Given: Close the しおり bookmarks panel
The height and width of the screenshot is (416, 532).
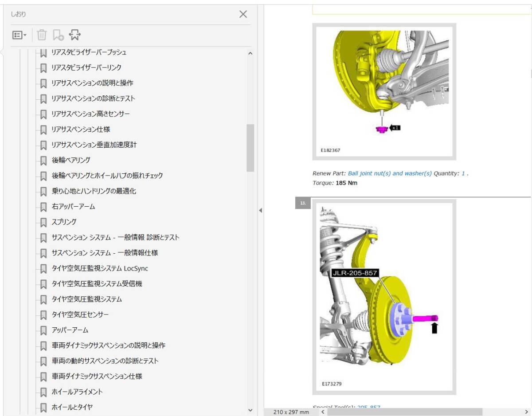Looking at the screenshot, I should (243, 14).
